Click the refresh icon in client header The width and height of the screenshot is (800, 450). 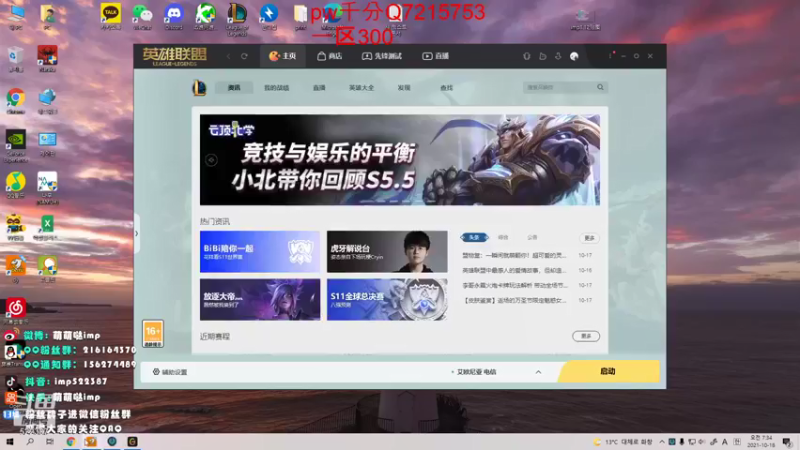point(244,56)
